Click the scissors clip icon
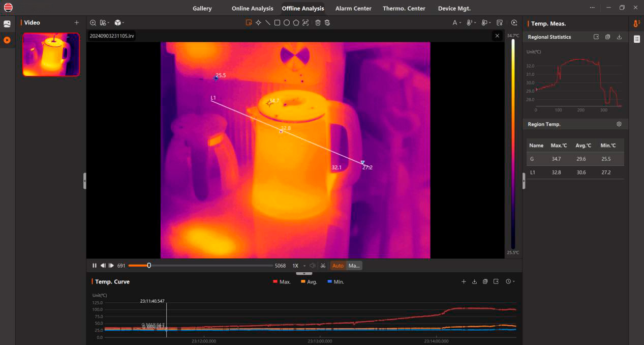 [x=323, y=266]
